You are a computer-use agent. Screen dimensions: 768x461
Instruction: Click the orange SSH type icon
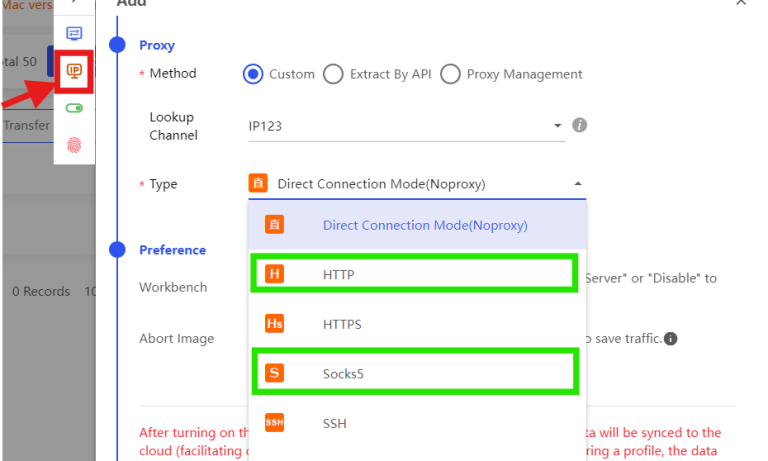(x=274, y=423)
